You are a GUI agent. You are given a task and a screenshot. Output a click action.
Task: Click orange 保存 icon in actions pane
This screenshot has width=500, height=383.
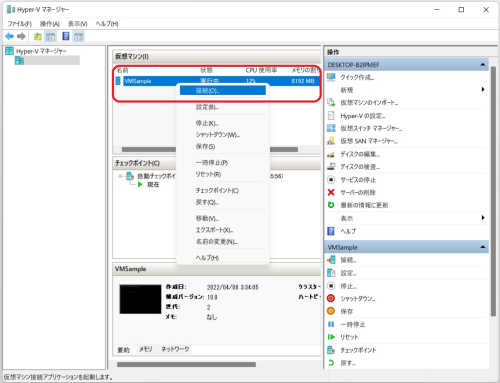click(x=331, y=311)
